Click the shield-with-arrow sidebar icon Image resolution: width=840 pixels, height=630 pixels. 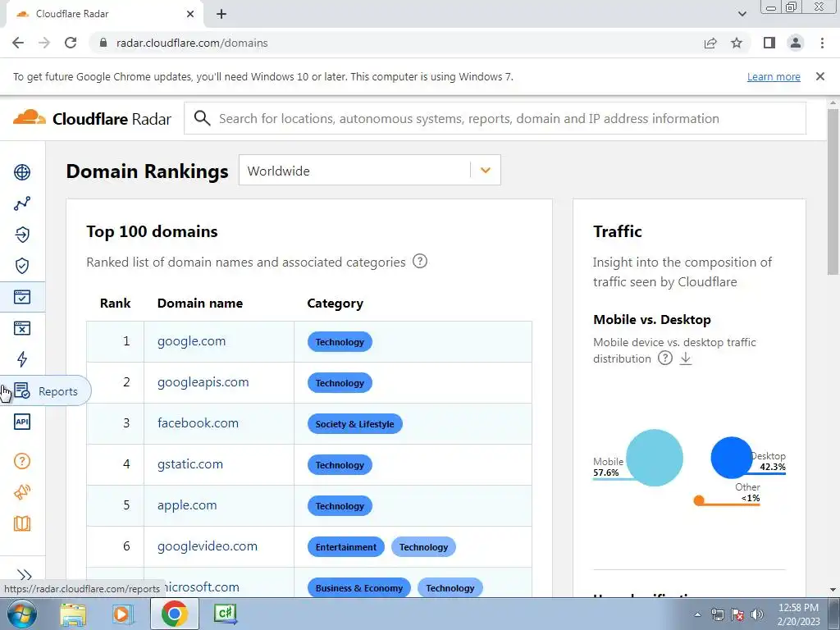(22, 235)
